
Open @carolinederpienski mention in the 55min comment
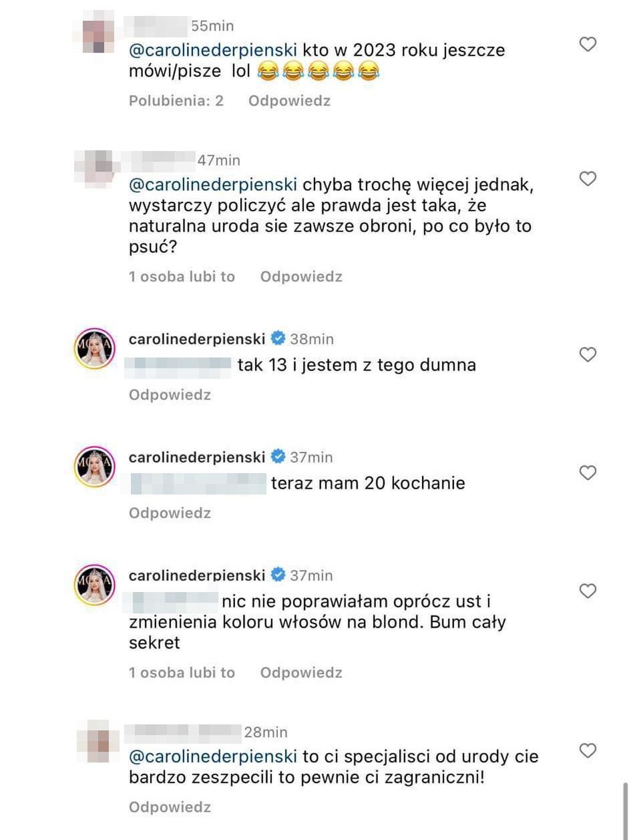213,50
